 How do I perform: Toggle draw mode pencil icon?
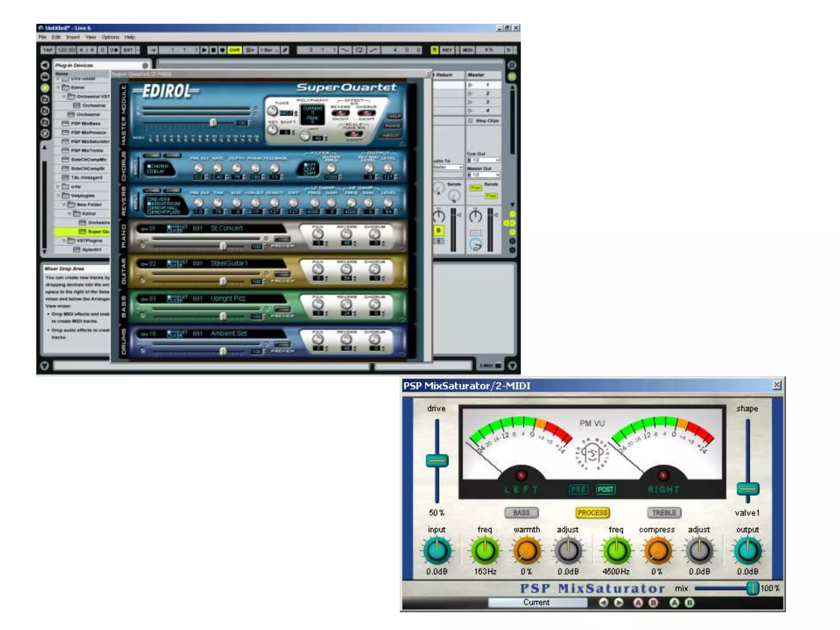pos(285,50)
